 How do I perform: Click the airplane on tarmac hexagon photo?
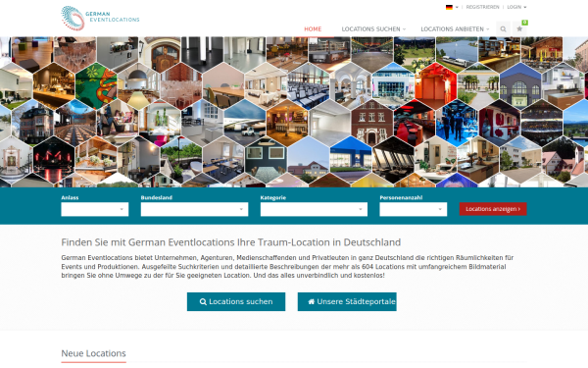[x=244, y=123]
